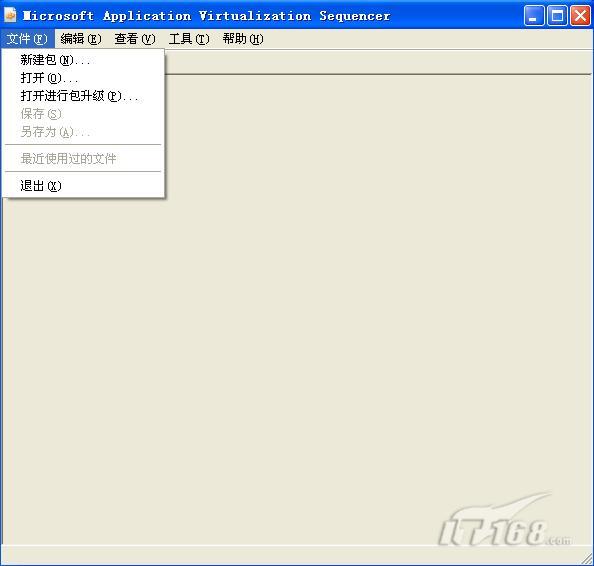Open the 帮助(H) menu
This screenshot has width=594, height=566.
click(x=243, y=39)
